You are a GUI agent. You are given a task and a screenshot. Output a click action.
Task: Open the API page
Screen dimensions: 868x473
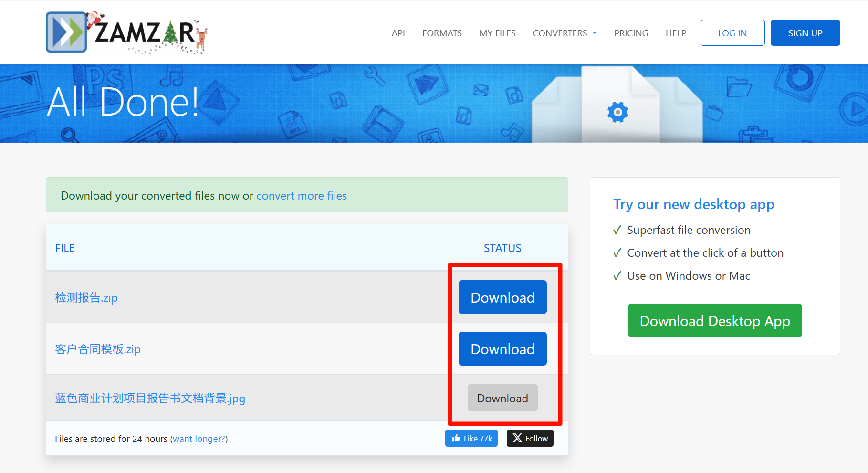coord(398,33)
